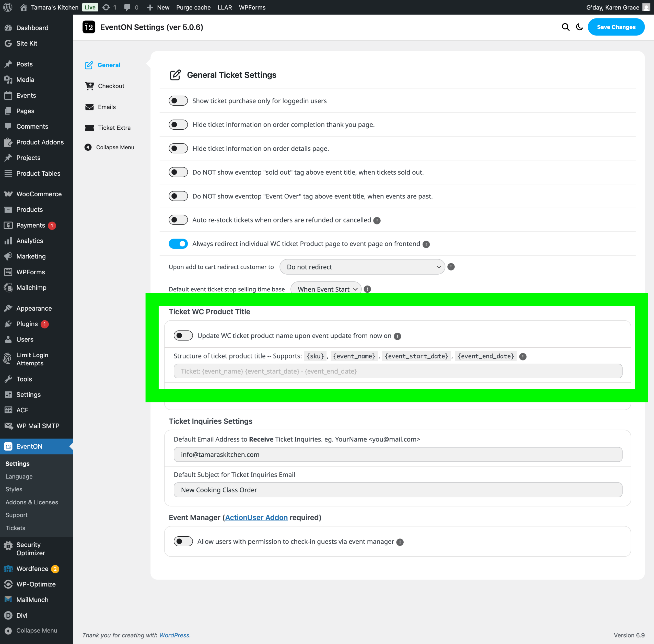This screenshot has width=654, height=644.
Task: Open the General settings tab
Action: click(x=109, y=65)
